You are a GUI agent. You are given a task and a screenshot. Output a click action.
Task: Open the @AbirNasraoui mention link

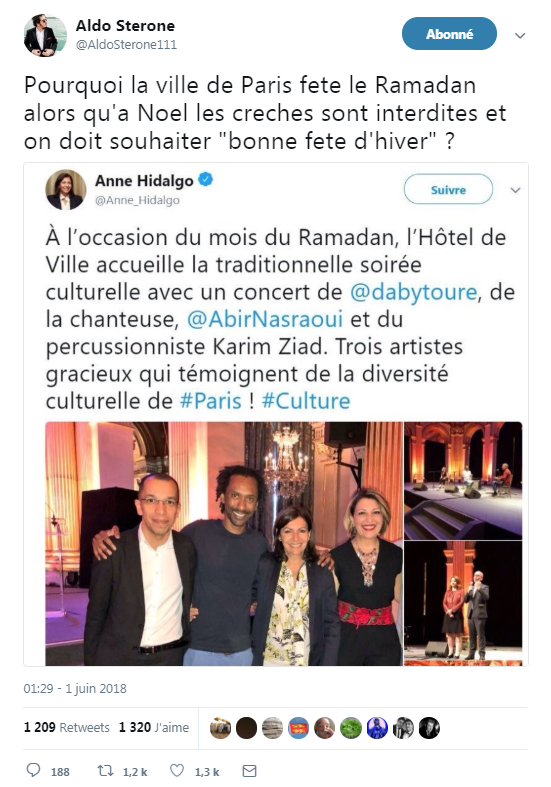(x=264, y=319)
